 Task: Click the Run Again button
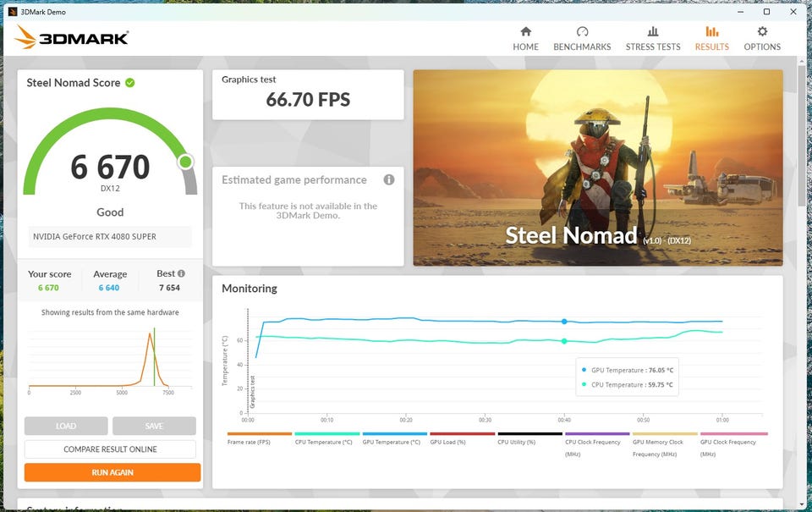(112, 472)
